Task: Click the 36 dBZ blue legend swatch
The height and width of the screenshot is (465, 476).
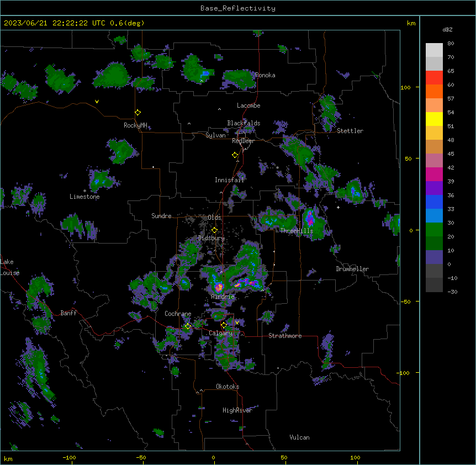Action: click(434, 202)
